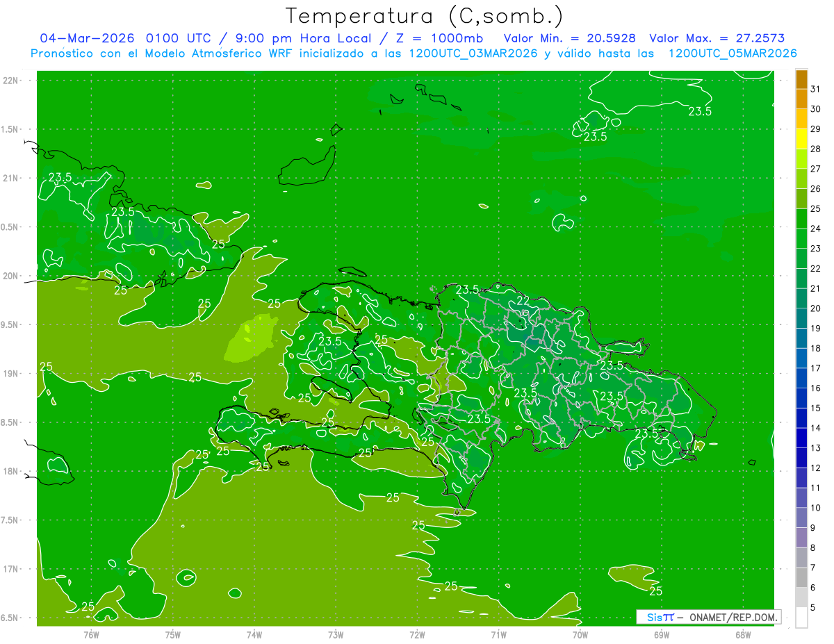Click the orange legend swatch between 30 and 31
The height and width of the screenshot is (644, 834).
[801, 99]
